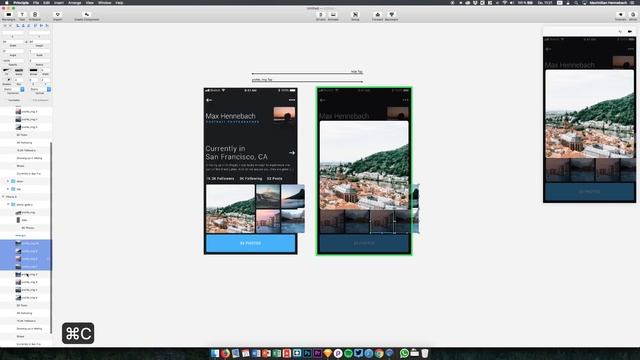Screen dimensions: 640x360
Task: Click the rewind icon in preview window
Action: coord(620,31)
